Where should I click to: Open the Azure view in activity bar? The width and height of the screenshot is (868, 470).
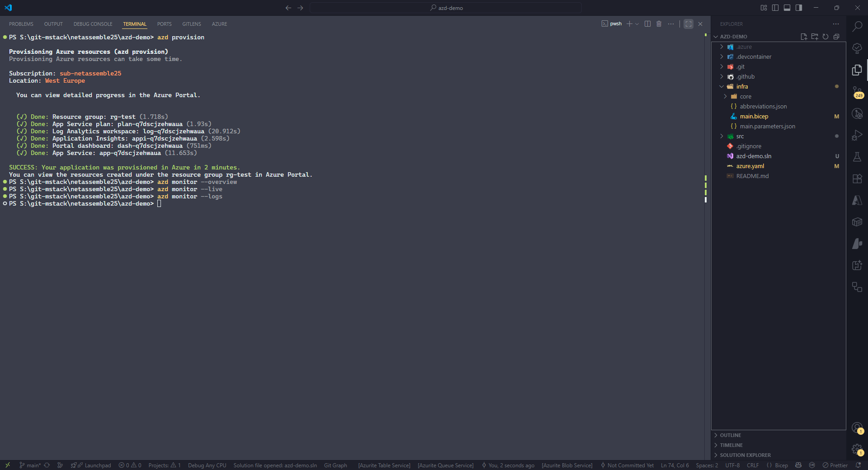(857, 200)
